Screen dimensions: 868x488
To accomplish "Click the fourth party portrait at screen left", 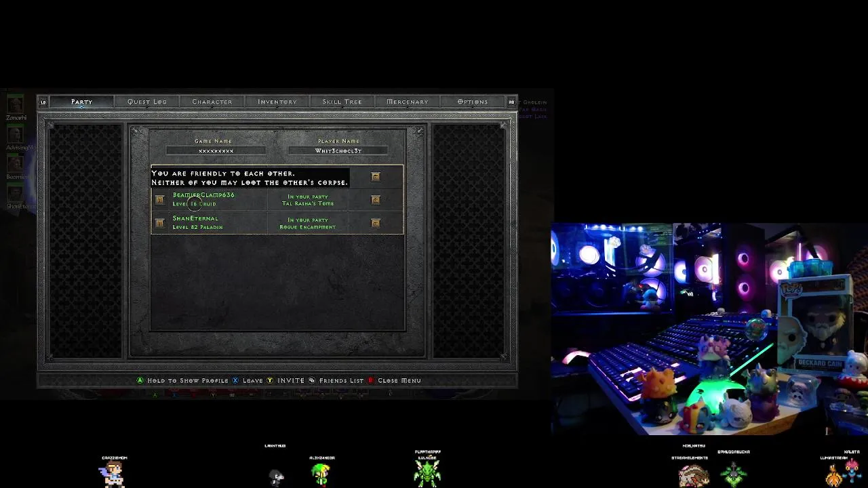I will click(x=15, y=192).
